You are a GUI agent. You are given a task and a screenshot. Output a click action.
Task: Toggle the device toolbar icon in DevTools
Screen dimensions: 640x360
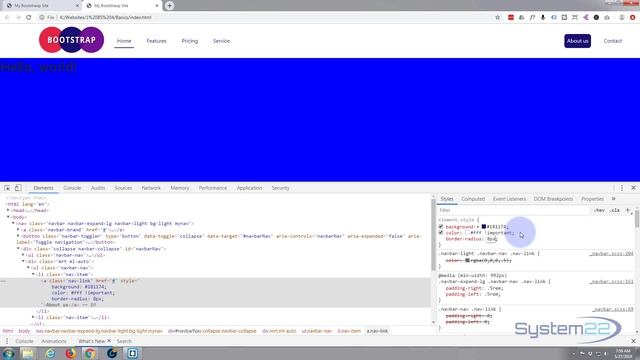[18, 188]
